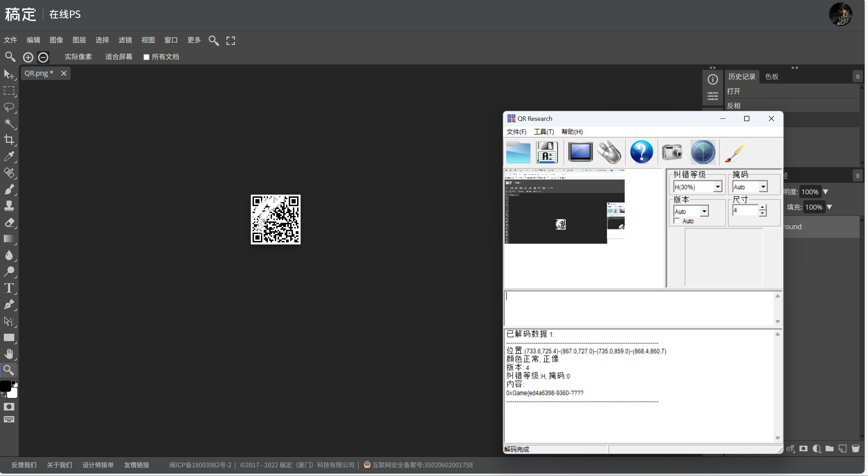Activate the Hand tool

tap(9, 354)
